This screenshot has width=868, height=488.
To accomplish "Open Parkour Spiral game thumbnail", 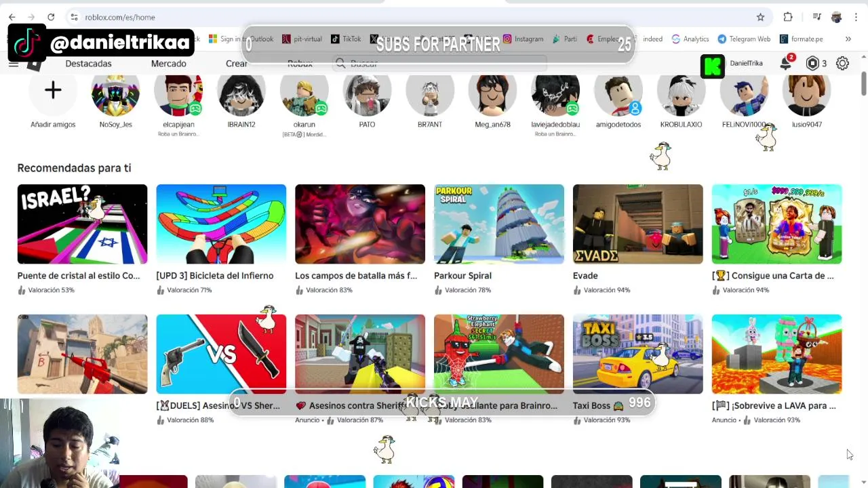I will tap(499, 224).
